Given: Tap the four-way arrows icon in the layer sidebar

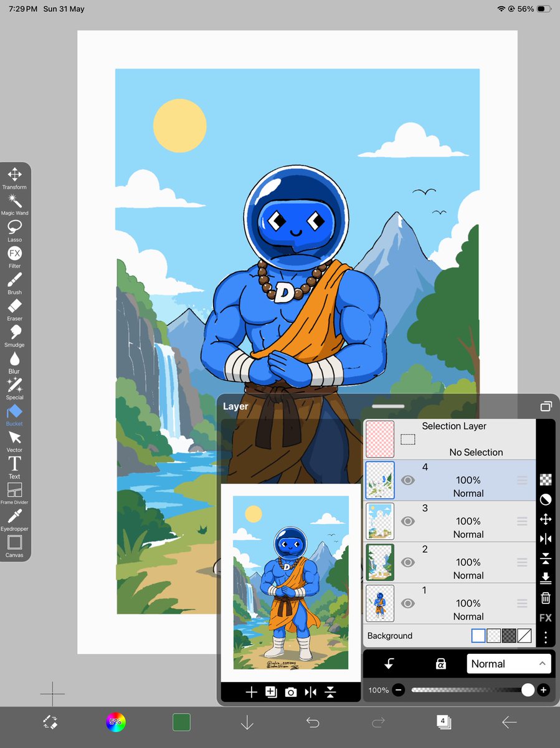Looking at the screenshot, I should pyautogui.click(x=546, y=519).
